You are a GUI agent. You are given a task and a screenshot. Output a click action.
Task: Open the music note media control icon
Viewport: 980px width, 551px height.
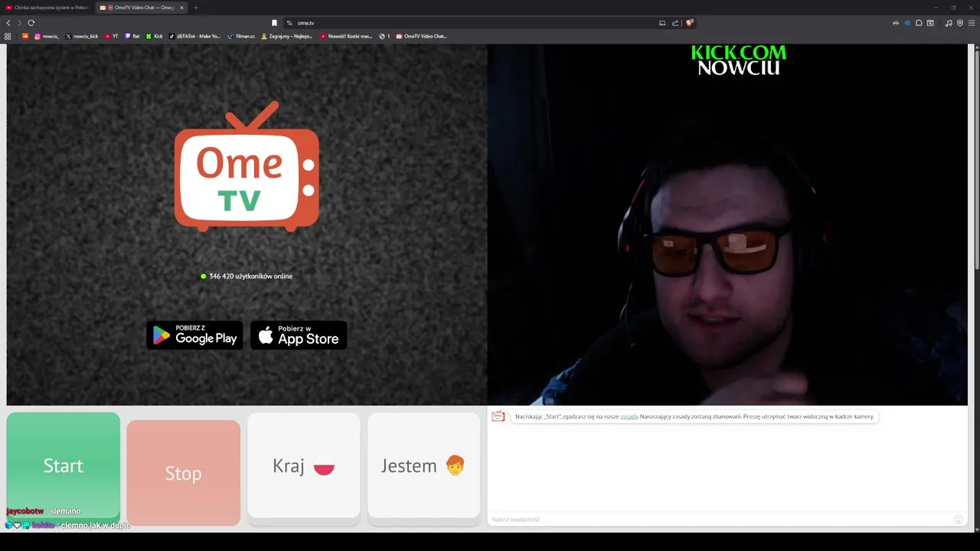pyautogui.click(x=949, y=23)
